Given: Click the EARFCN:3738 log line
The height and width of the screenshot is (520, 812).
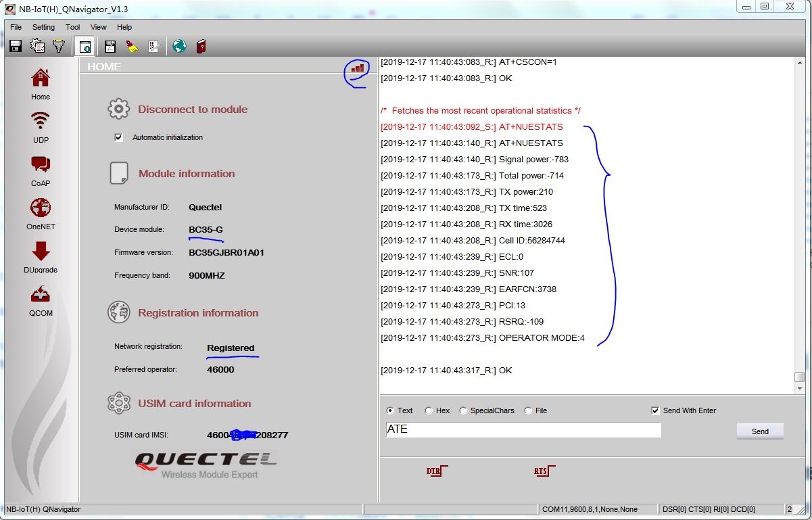Looking at the screenshot, I should (469, 289).
